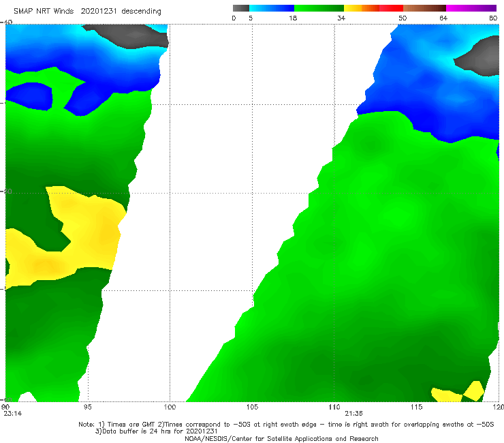Click the swath time '21:36'
This screenshot has height=443, width=504.
(353, 414)
